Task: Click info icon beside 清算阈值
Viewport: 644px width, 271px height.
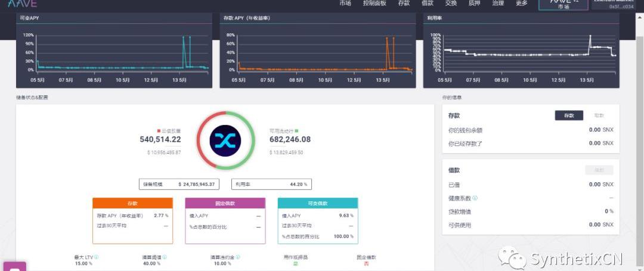Action: (x=165, y=257)
